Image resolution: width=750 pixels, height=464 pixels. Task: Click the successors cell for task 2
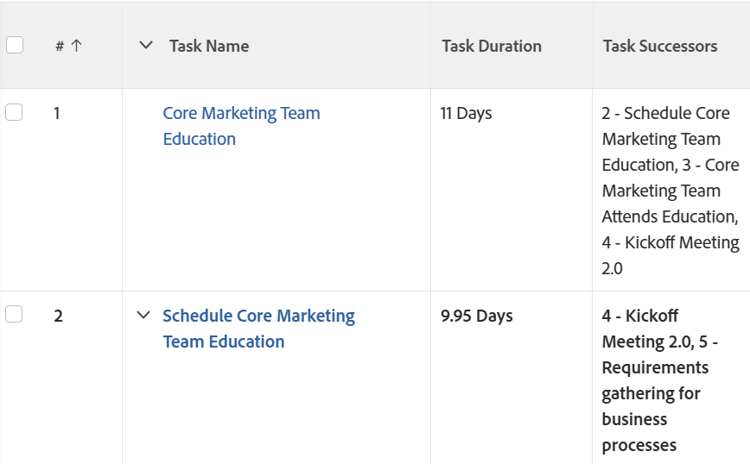tap(660, 380)
